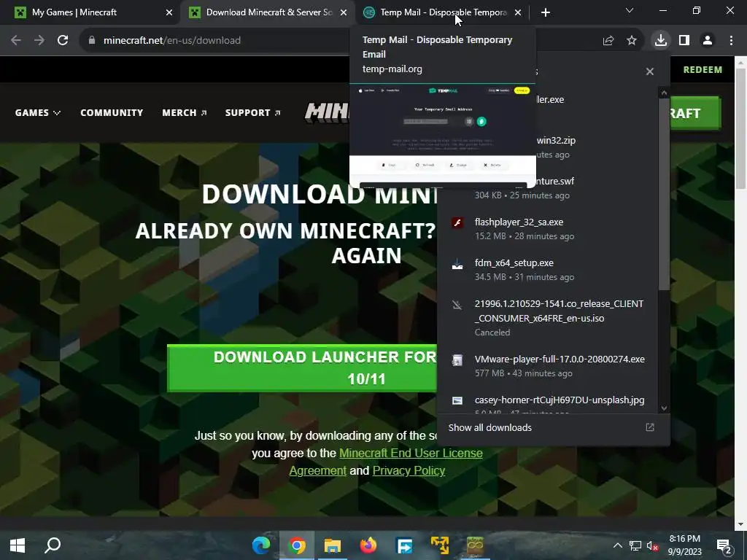Click the canceled download icon
This screenshot has width=747, height=560.
point(457,305)
